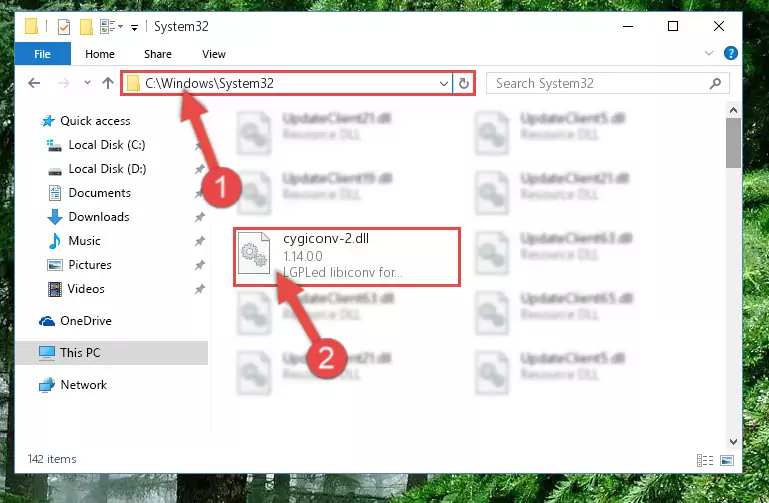Screen dimensions: 769x503
Task: Open the address bar history dropdown
Action: pos(444,83)
